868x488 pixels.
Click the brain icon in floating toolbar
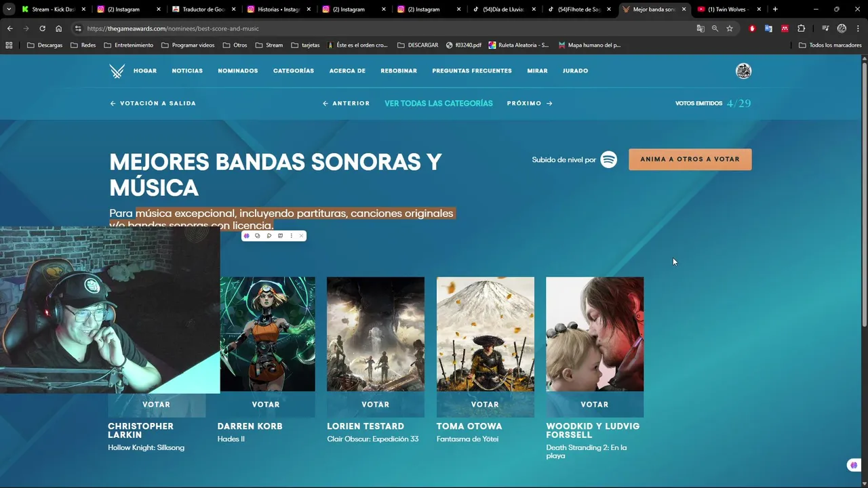click(x=247, y=236)
